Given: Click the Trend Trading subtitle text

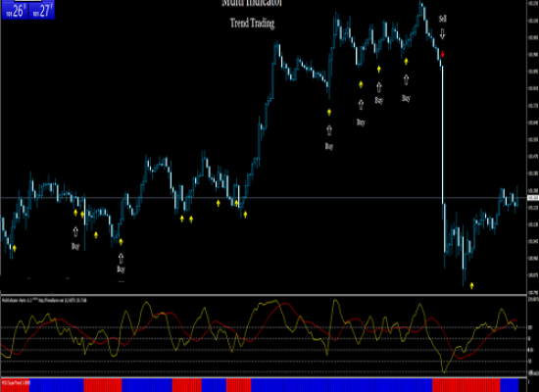Looking at the screenshot, I should point(252,24).
